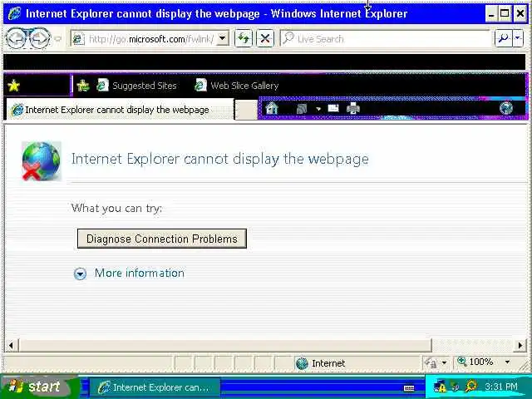Open the search provider dropdown
532x399 pixels.
pyautogui.click(x=518, y=39)
